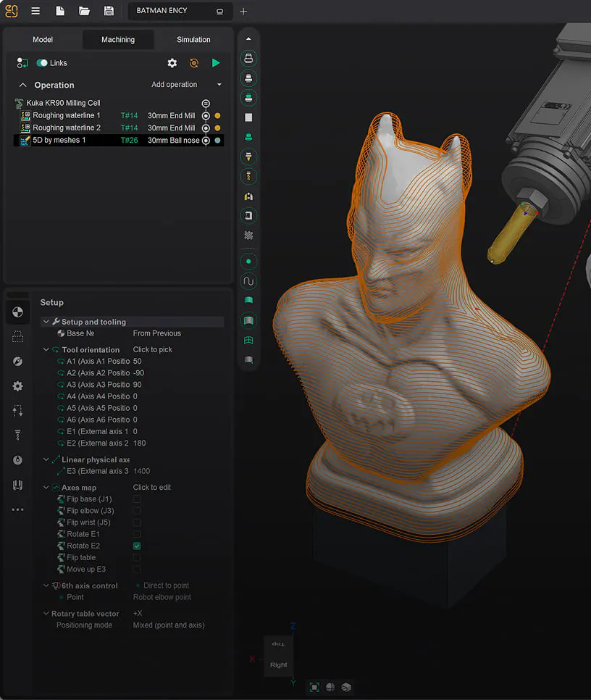Open the U-shaped clamp sidebar icon
591x700 pixels.
[x=17, y=485]
